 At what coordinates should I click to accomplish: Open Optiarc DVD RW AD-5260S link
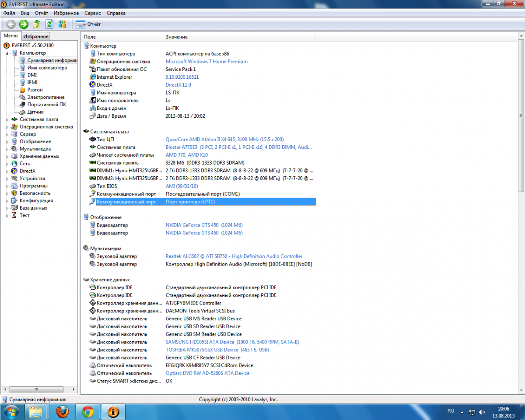click(x=207, y=373)
